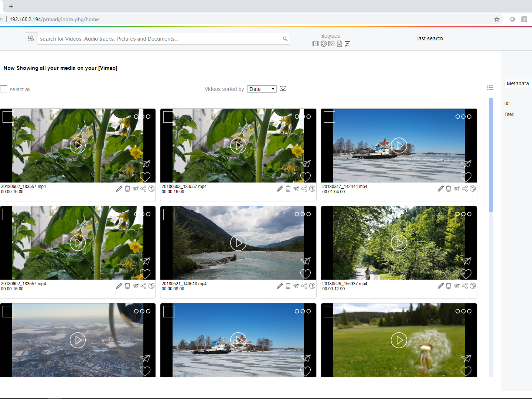
Task: Select the 20180317_142444.mp4 video checkbox
Action: (x=329, y=117)
